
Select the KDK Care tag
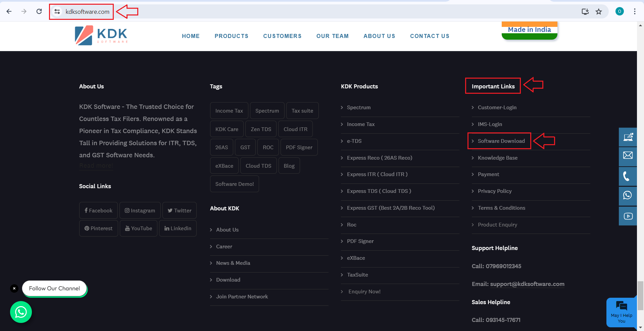click(x=227, y=129)
